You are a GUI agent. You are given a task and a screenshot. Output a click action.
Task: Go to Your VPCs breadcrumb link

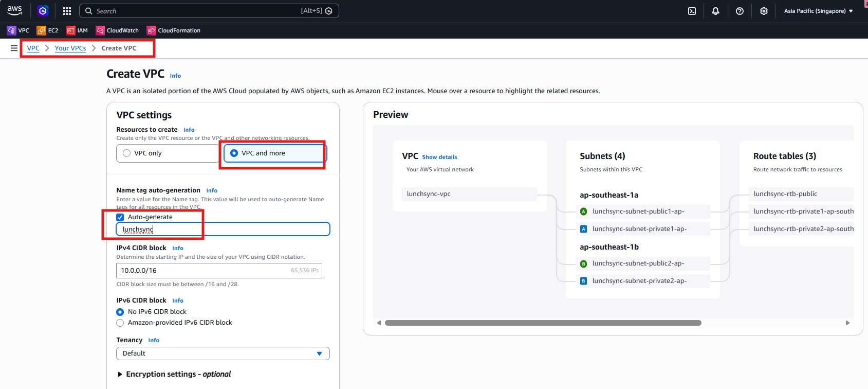(70, 48)
